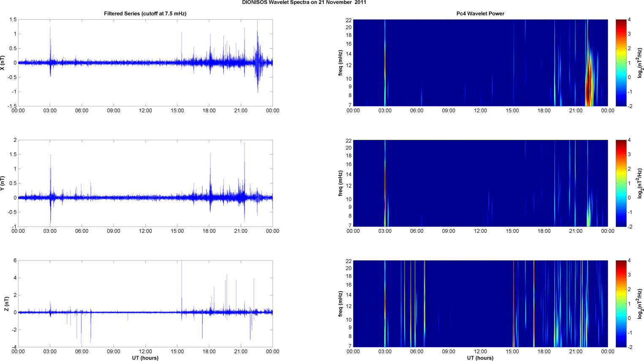Pick the middle spectrogram's colorbar
This screenshot has height=361, width=644.
[621, 183]
